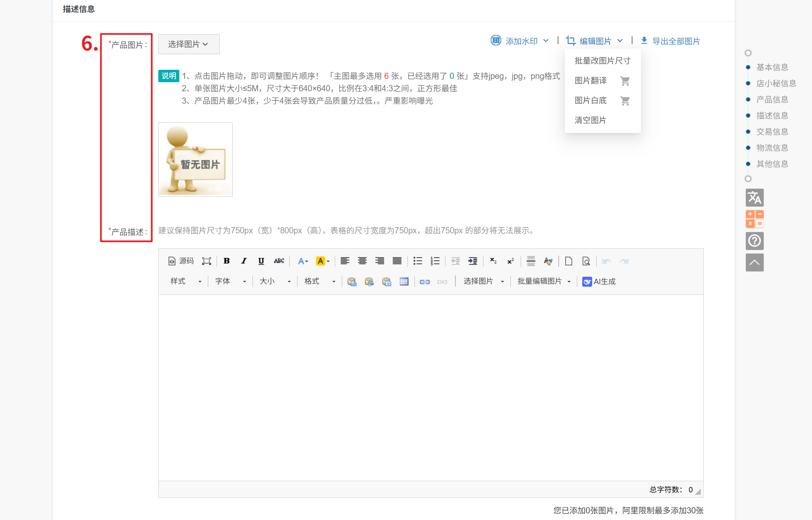Click the help question mark icon

(x=754, y=241)
